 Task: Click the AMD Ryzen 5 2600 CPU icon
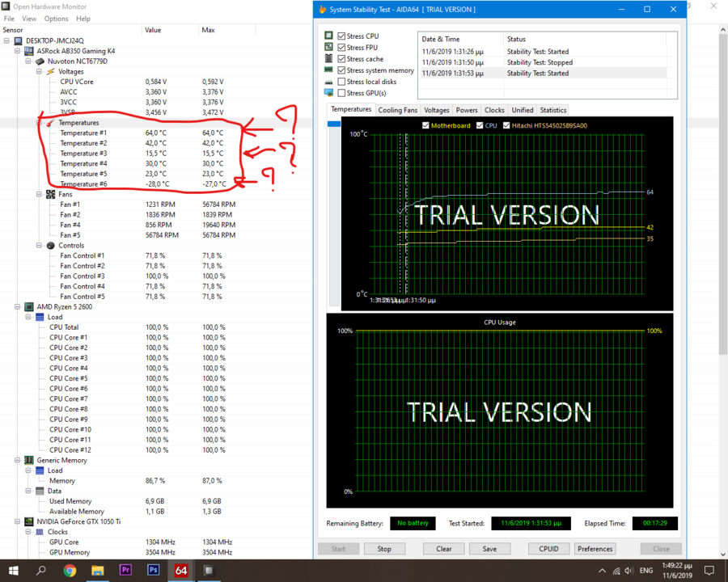click(x=29, y=307)
